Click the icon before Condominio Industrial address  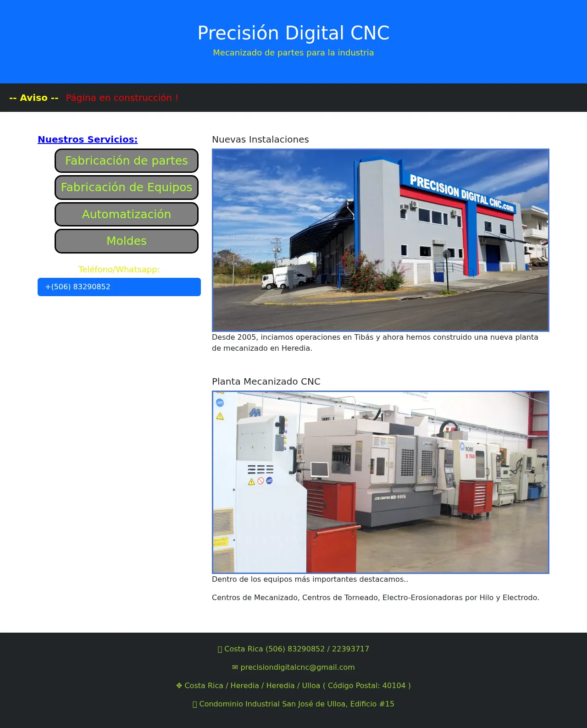point(194,704)
